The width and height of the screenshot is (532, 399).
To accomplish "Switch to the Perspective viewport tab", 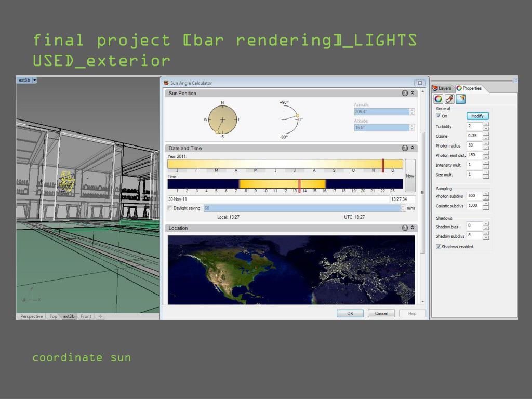I will point(31,316).
